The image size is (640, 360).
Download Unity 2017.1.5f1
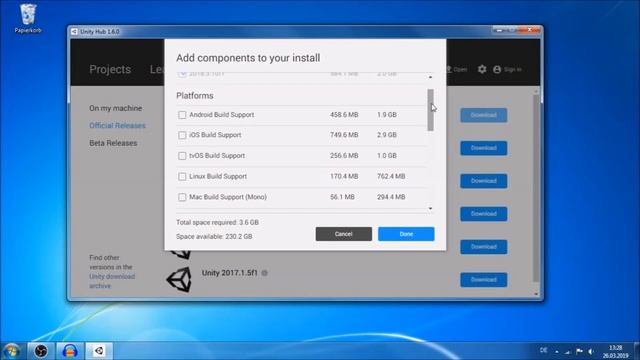[x=483, y=280]
